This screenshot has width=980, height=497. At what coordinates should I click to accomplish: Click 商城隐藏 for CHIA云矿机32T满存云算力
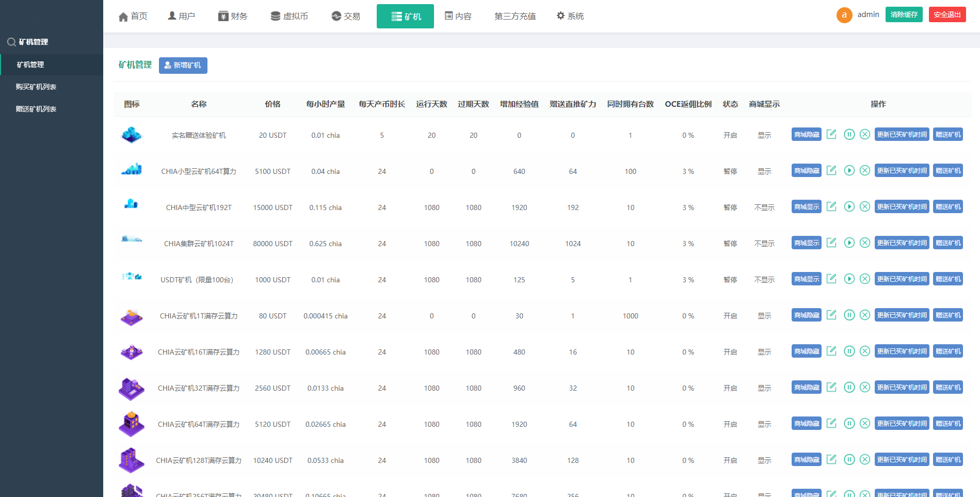click(x=806, y=387)
